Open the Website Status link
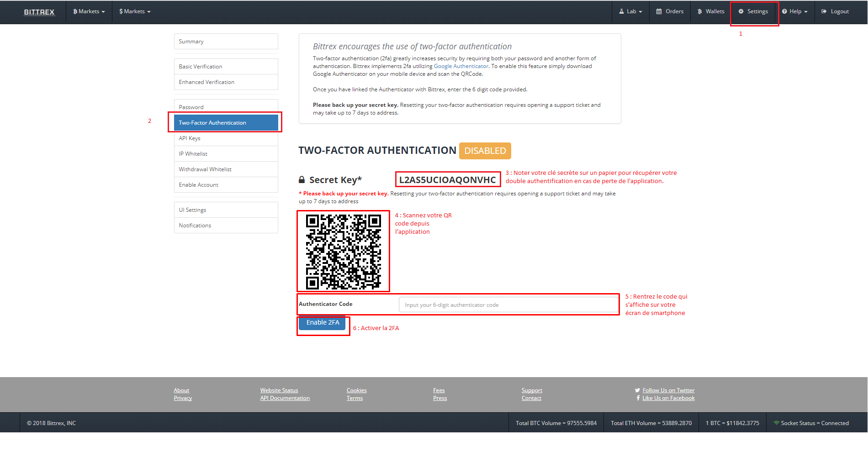868x473 pixels. [279, 390]
